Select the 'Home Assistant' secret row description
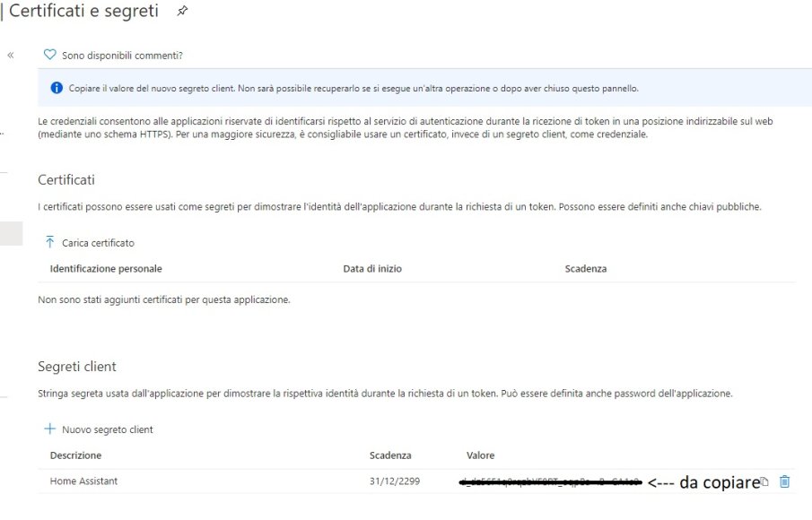Screen dimensions: 812x520 click(83, 481)
